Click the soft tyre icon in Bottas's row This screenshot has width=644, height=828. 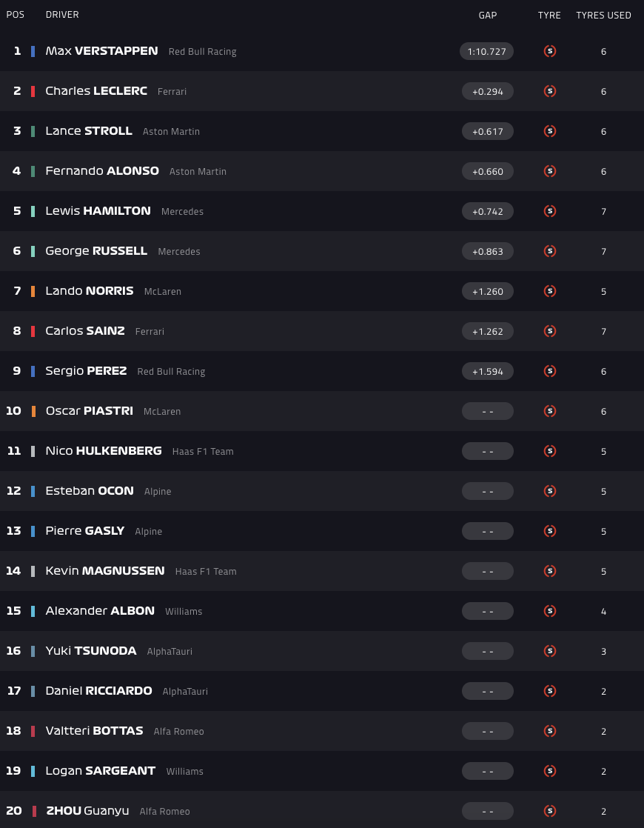[549, 731]
